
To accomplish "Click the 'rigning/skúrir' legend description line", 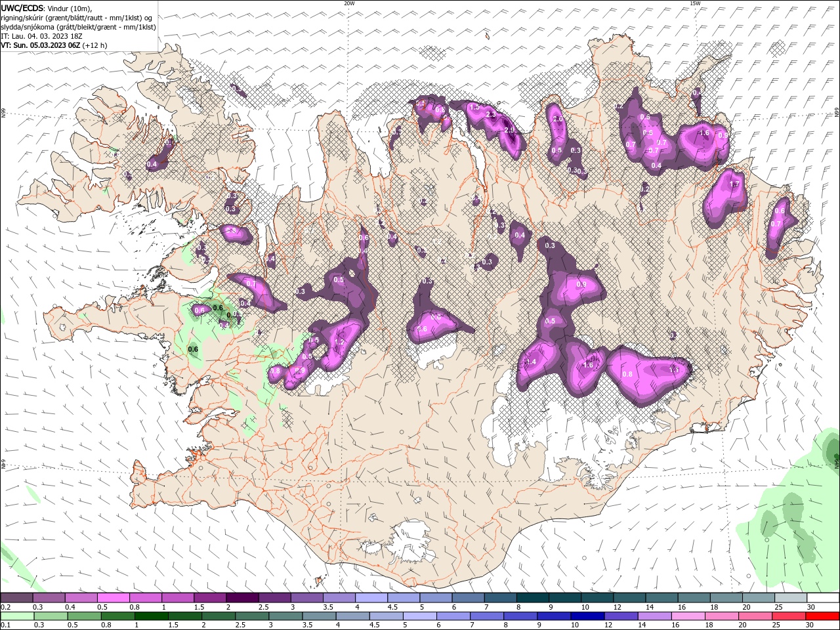I will click(x=77, y=17).
